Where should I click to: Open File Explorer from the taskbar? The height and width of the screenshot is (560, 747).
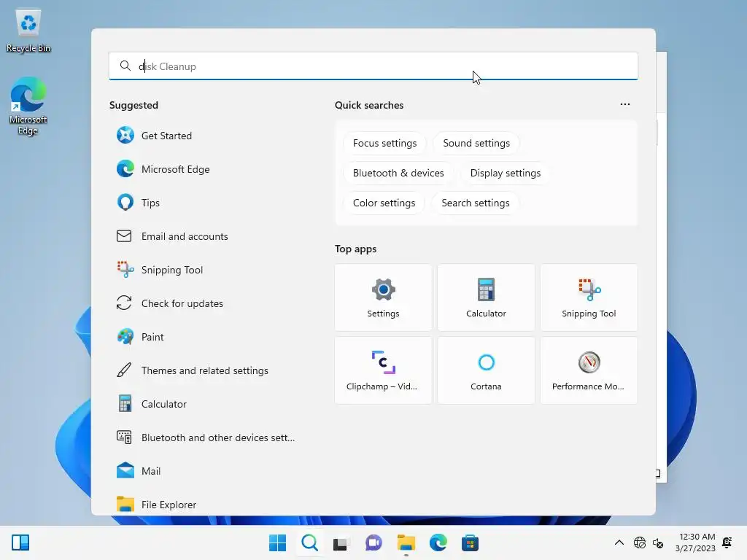point(406,542)
